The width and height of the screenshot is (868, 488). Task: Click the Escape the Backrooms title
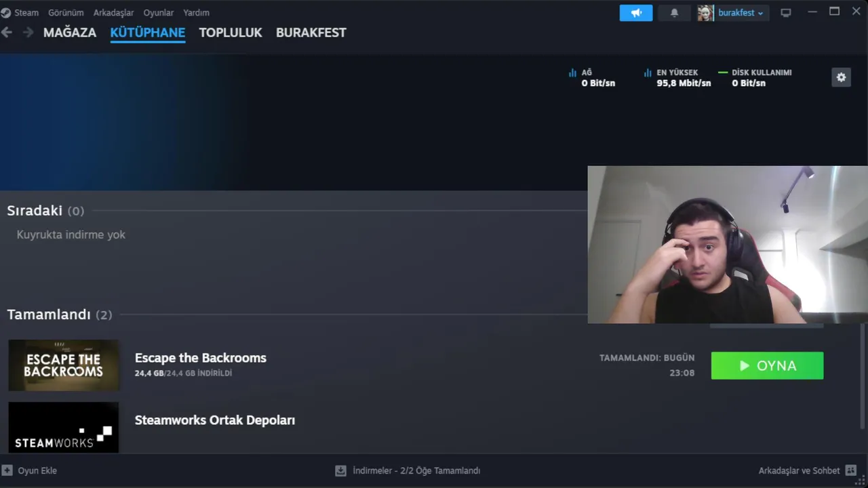[x=201, y=358]
